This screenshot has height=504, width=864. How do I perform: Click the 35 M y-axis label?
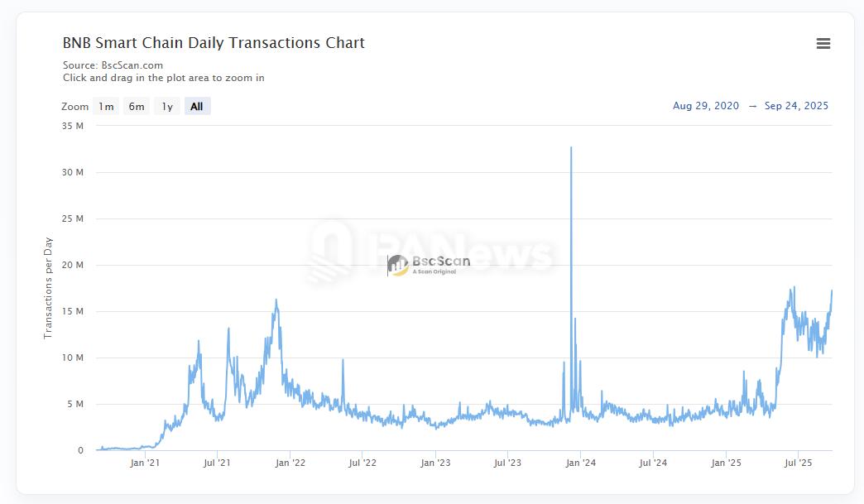(x=73, y=126)
